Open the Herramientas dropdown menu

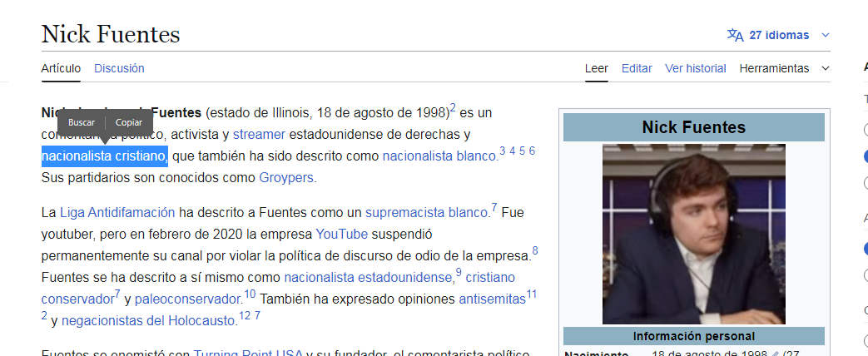(784, 68)
